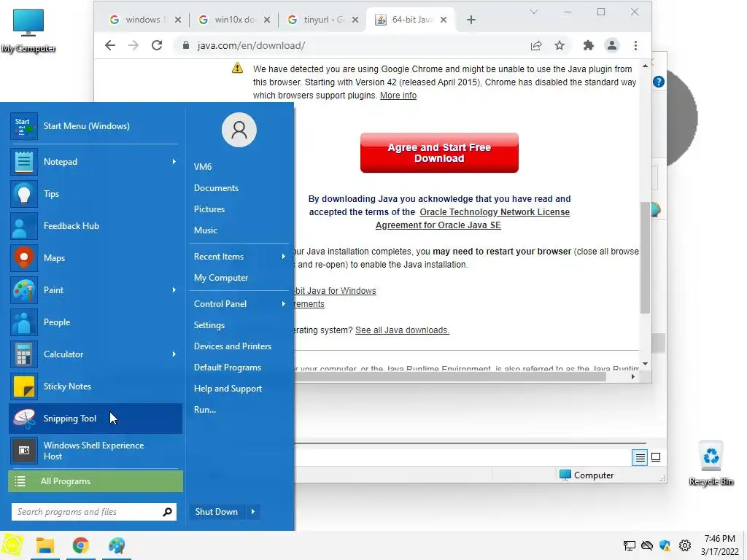This screenshot has height=560, width=747.
Task: Click Agree and Start Free Download
Action: pyautogui.click(x=439, y=153)
